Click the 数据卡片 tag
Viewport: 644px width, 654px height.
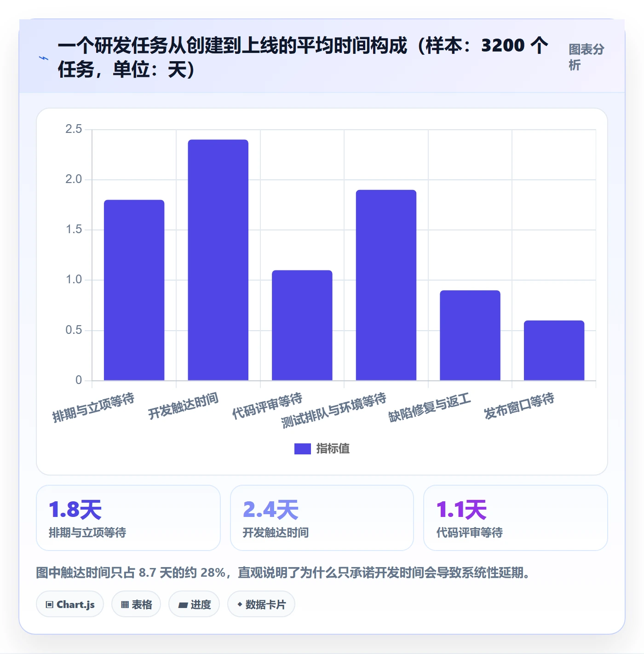tap(261, 604)
